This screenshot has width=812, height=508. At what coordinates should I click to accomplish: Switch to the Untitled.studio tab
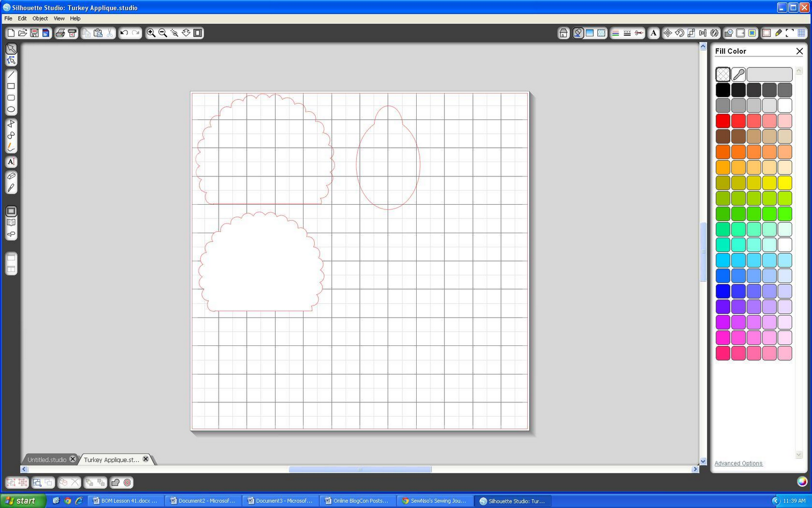tap(47, 460)
